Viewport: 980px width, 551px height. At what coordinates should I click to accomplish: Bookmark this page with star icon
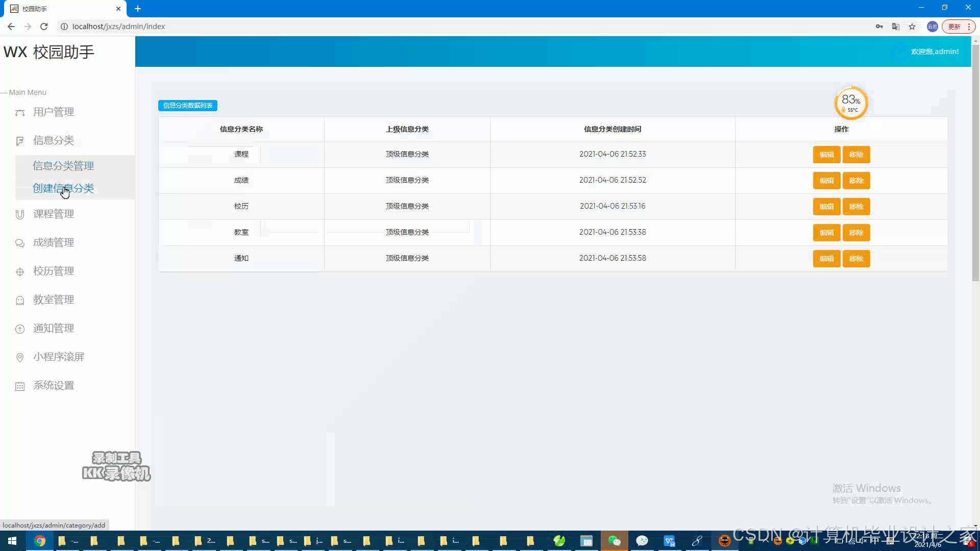pyautogui.click(x=912, y=27)
